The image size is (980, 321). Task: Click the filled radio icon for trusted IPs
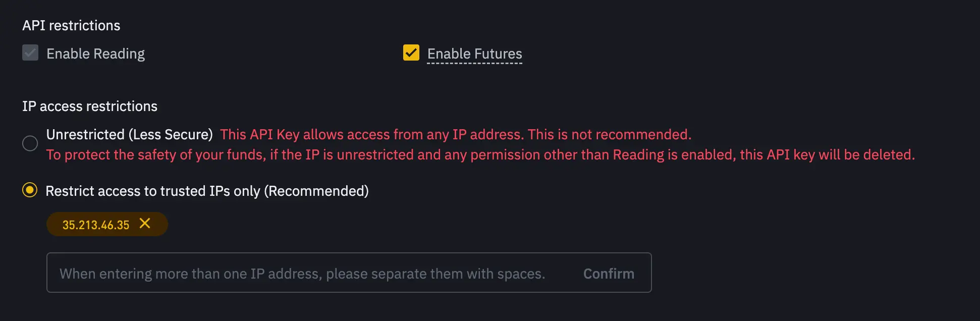pos(30,190)
